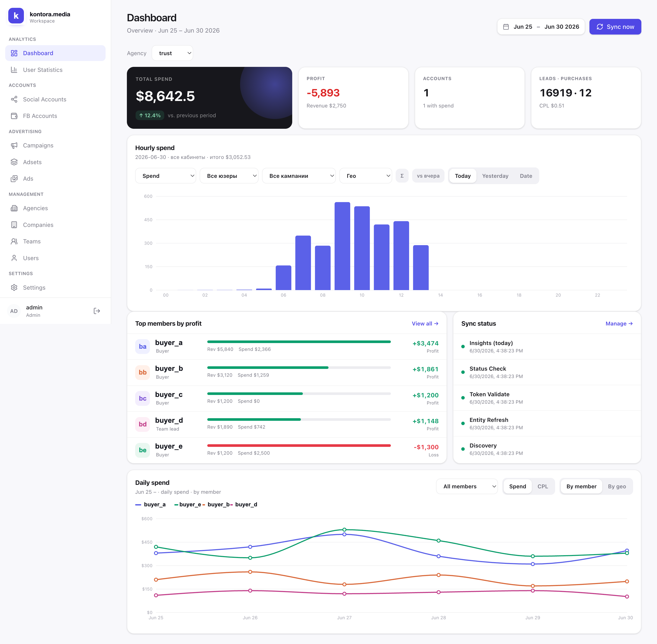
Task: Group Daily spend By member
Action: pyautogui.click(x=581, y=486)
